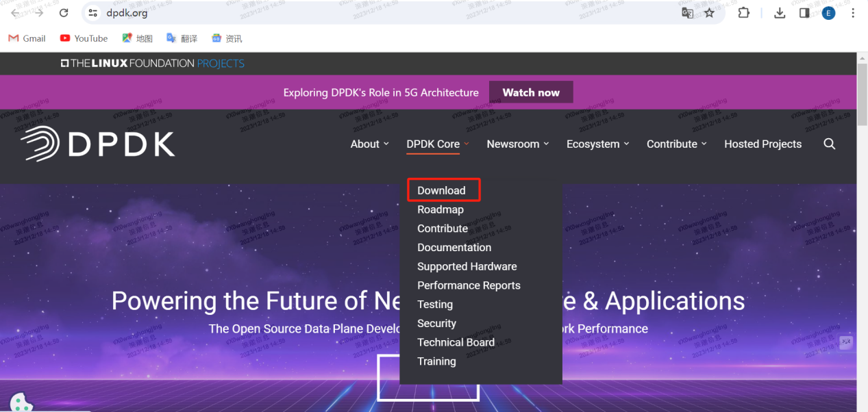Click the Google Translate icon in address bar
The width and height of the screenshot is (868, 412).
point(687,12)
